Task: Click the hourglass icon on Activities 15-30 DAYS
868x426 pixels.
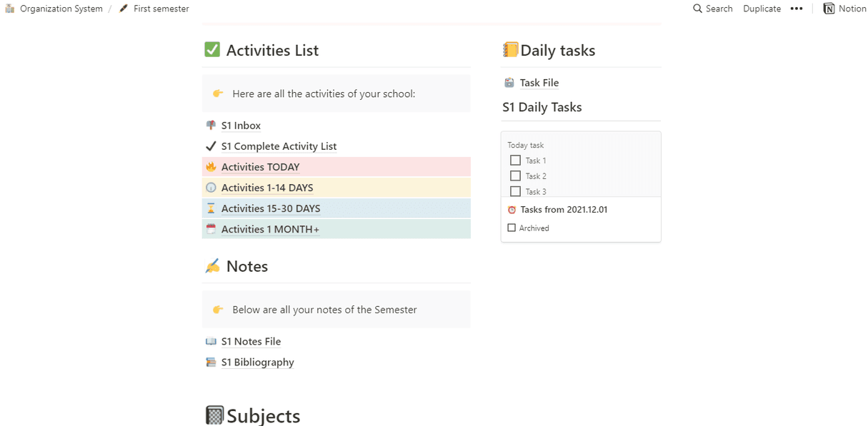Action: pyautogui.click(x=210, y=208)
